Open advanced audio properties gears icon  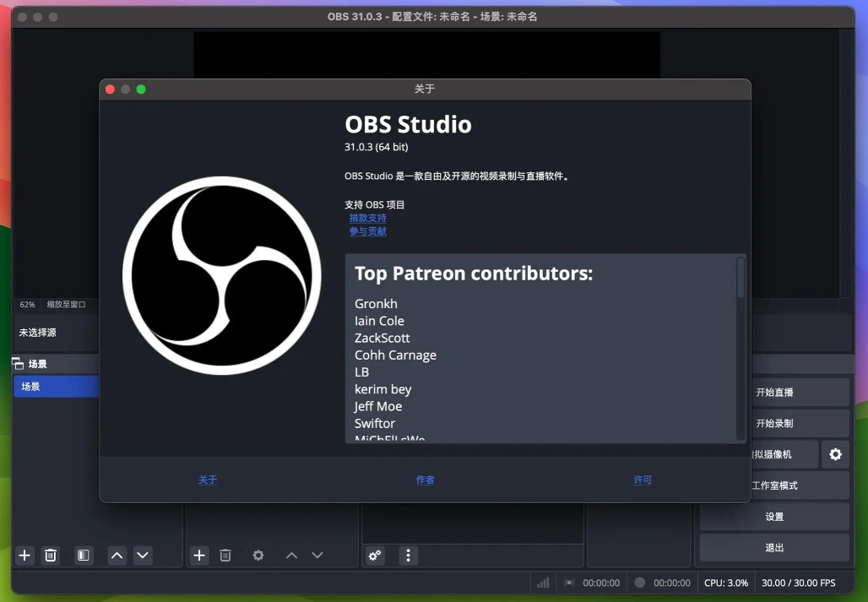[375, 555]
